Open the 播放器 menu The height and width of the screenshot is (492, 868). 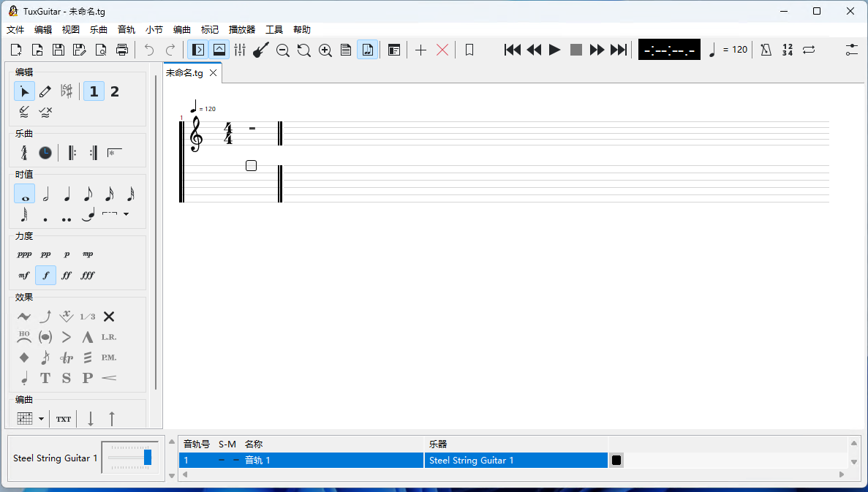click(x=242, y=29)
